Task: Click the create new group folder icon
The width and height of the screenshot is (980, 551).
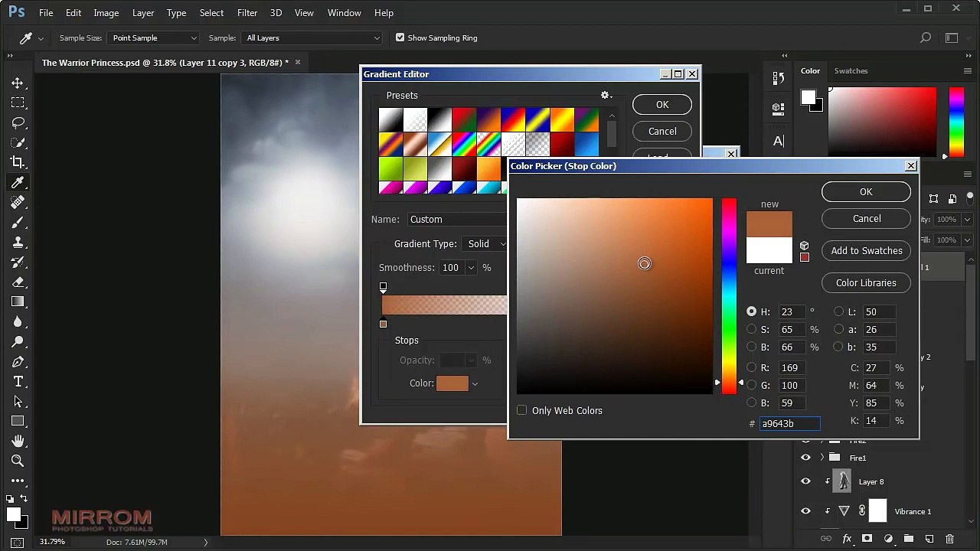Action: point(908,539)
